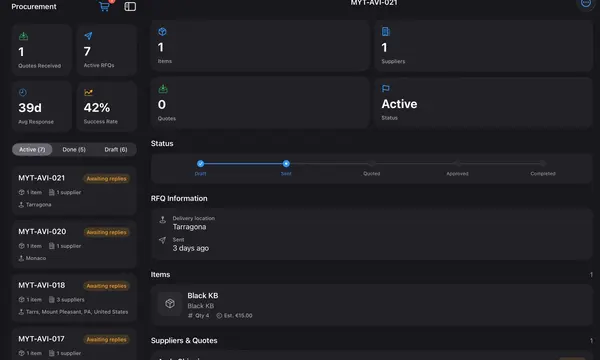Screen dimensions: 600x360
Task: Click the Black KB item title
Action: click(203, 296)
